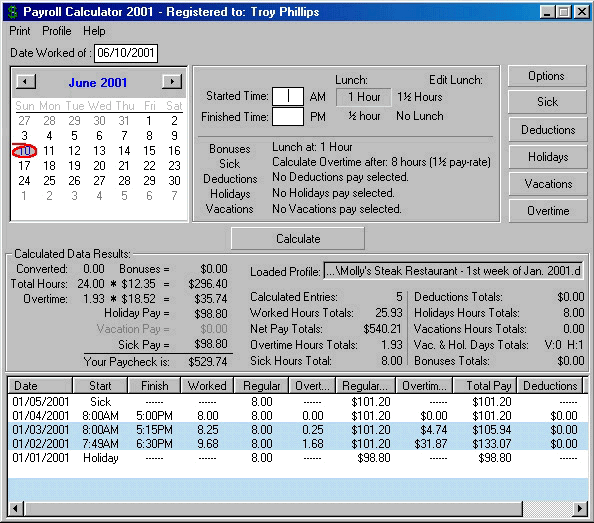The image size is (594, 523).
Task: Click the Loaded Profile path field
Action: 453,271
